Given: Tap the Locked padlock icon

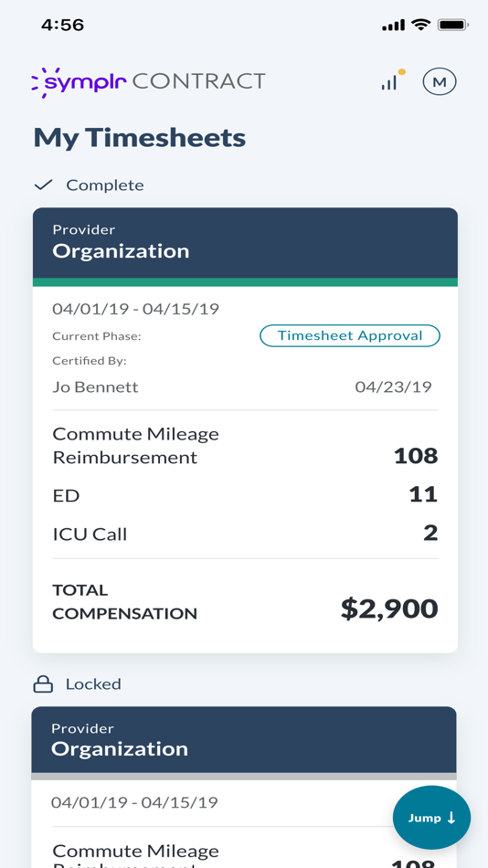Looking at the screenshot, I should pos(43,684).
